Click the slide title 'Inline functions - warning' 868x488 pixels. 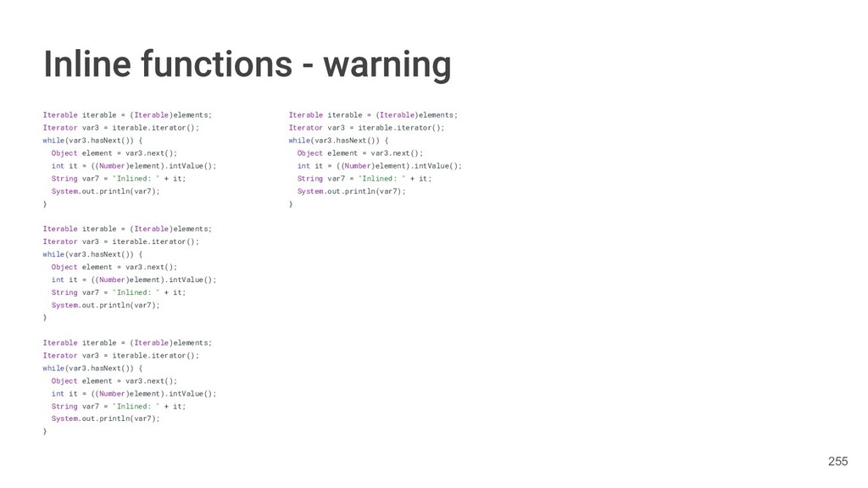tap(248, 64)
